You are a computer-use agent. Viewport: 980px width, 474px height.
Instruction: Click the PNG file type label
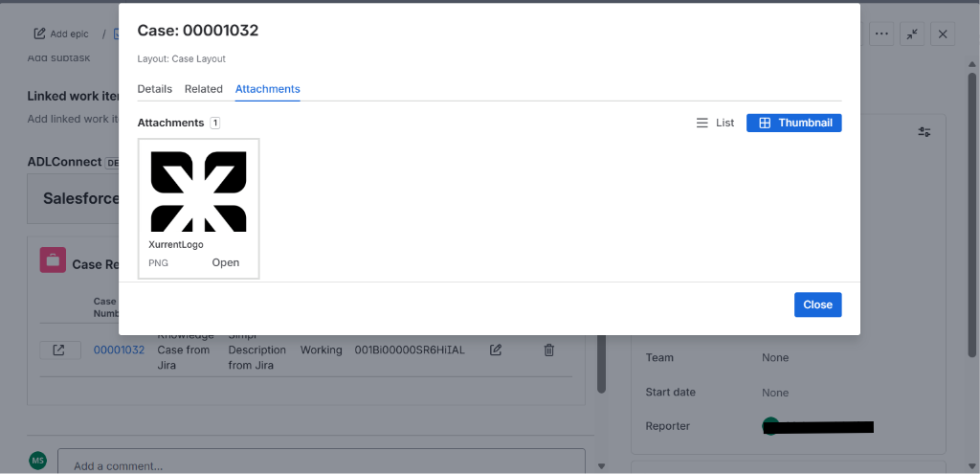(x=158, y=263)
